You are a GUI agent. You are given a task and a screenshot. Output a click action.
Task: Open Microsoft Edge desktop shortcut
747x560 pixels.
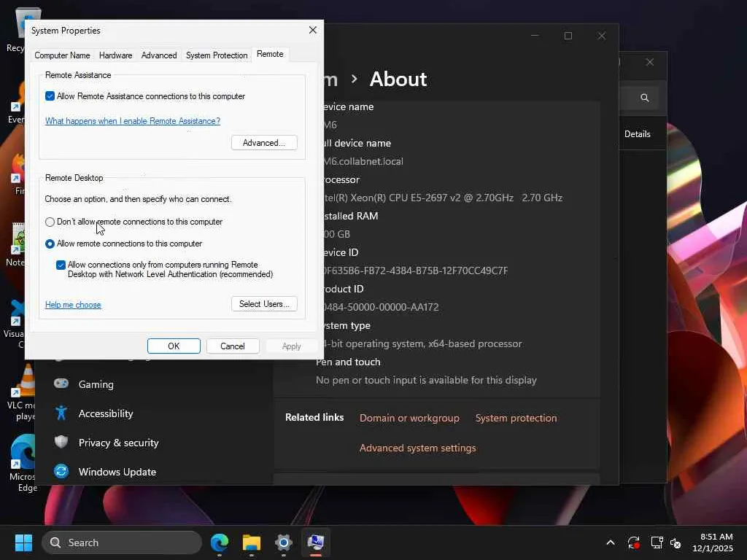22,463
